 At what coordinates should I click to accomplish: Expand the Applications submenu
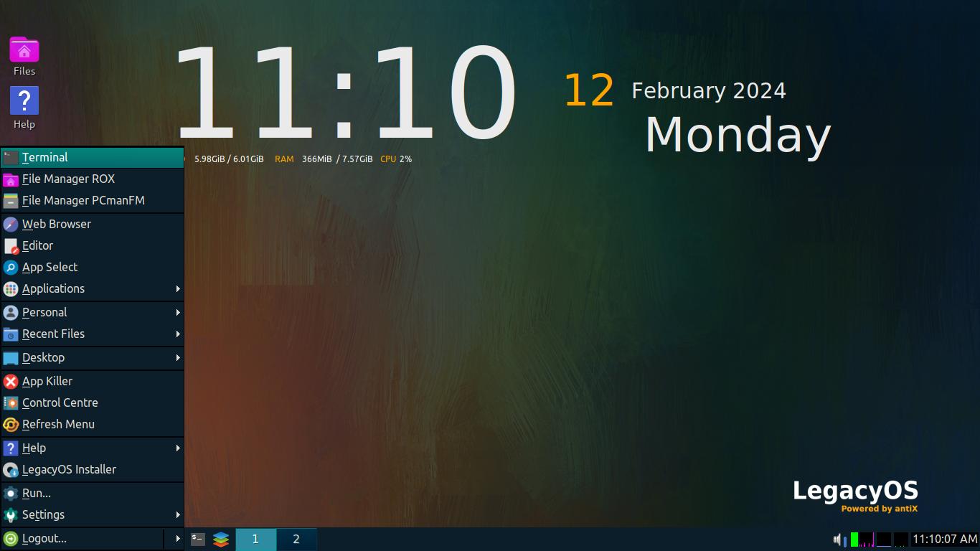click(x=93, y=288)
